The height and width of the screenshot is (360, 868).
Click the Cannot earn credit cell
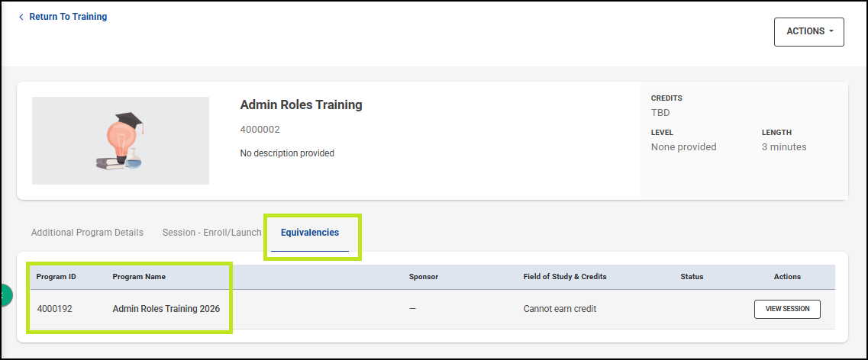(x=560, y=309)
